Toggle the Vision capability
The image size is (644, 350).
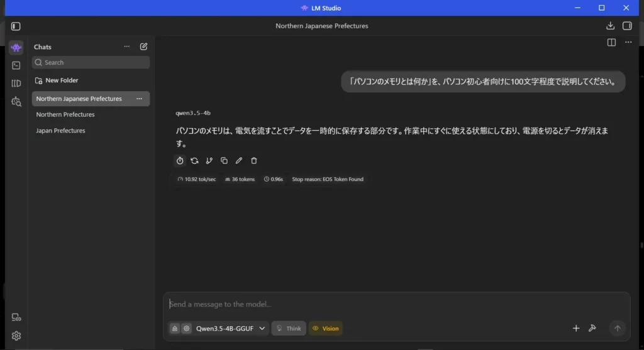pos(326,328)
